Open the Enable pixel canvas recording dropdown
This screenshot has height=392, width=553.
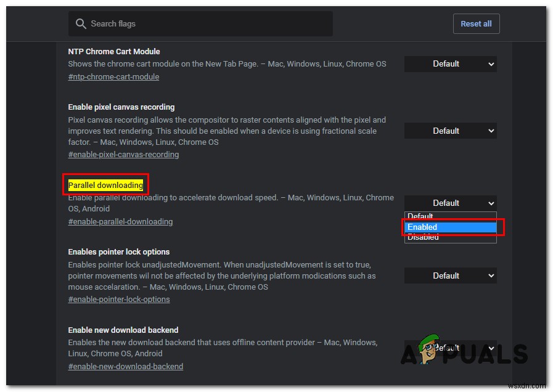(x=450, y=131)
